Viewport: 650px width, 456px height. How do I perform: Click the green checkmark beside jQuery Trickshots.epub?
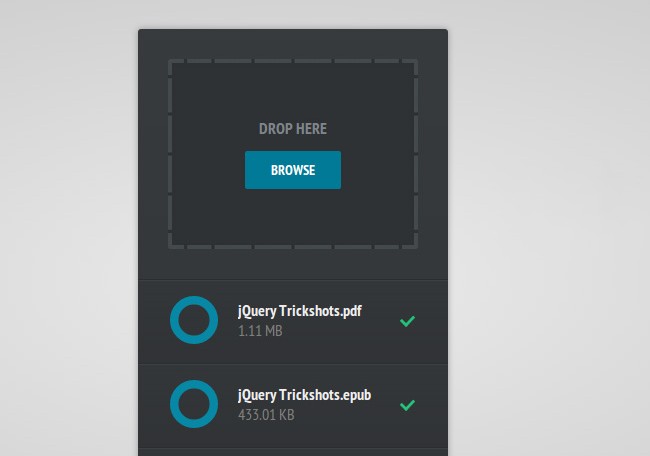(407, 405)
